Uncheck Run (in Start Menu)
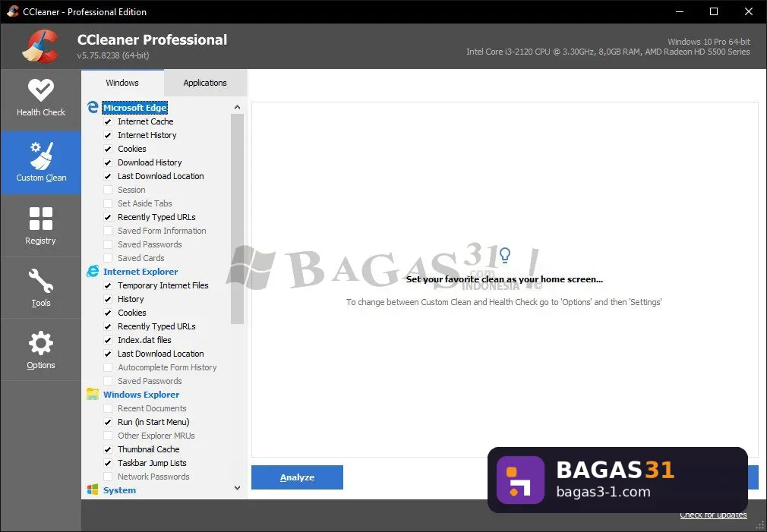 pos(108,422)
